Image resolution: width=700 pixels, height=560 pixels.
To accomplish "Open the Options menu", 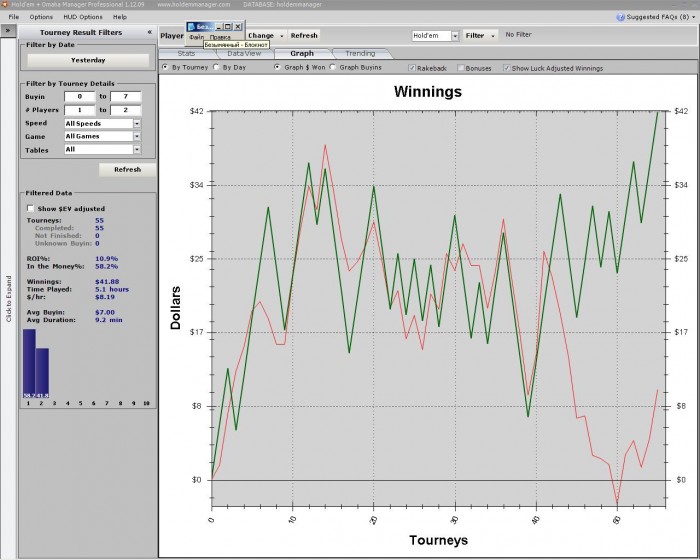I will coord(41,17).
